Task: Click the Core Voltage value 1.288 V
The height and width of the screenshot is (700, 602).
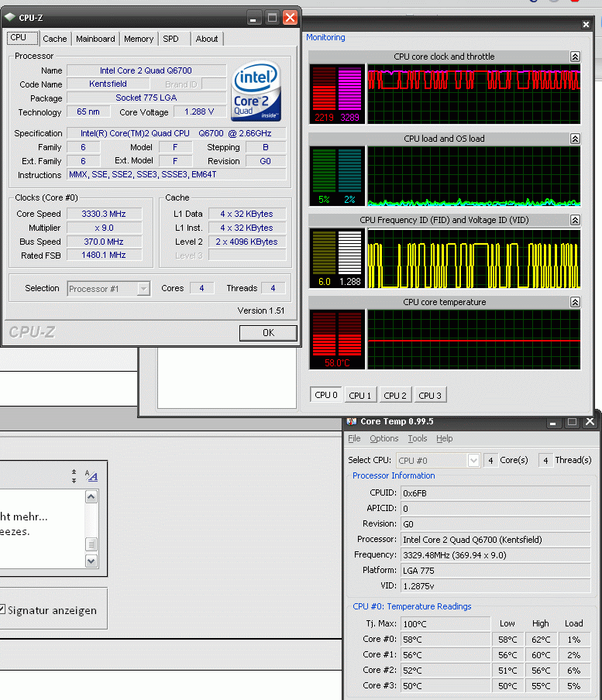Action: point(200,112)
